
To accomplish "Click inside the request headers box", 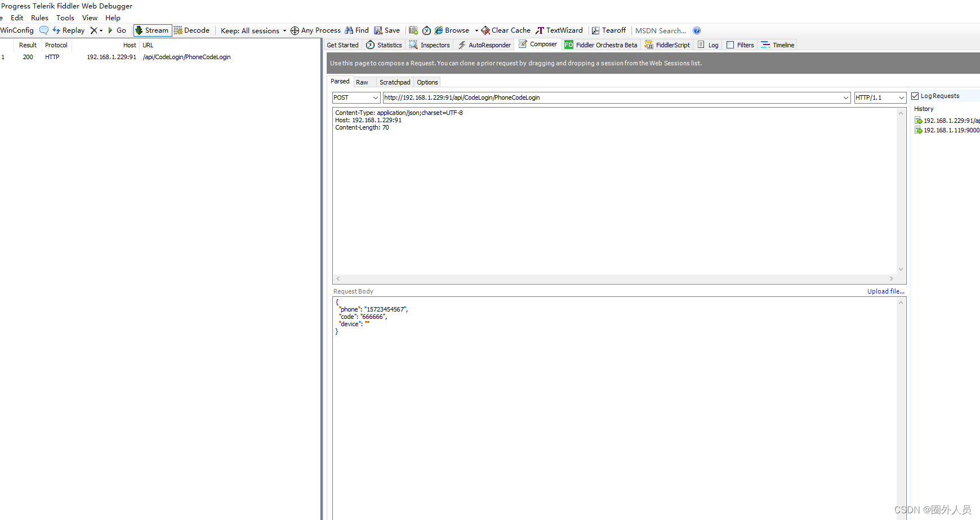I will 614,192.
